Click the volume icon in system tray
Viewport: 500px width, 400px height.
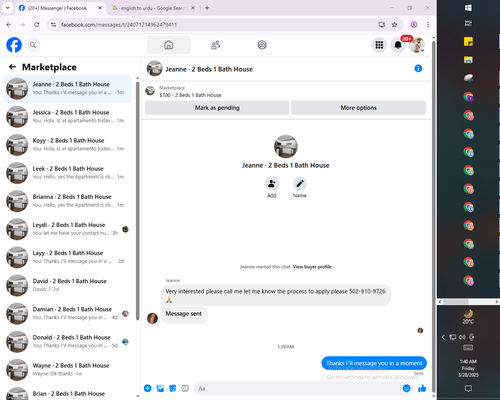[462, 337]
